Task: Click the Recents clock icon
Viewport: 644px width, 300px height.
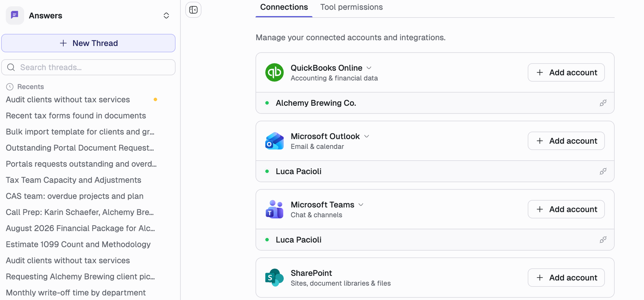Action: pyautogui.click(x=10, y=87)
